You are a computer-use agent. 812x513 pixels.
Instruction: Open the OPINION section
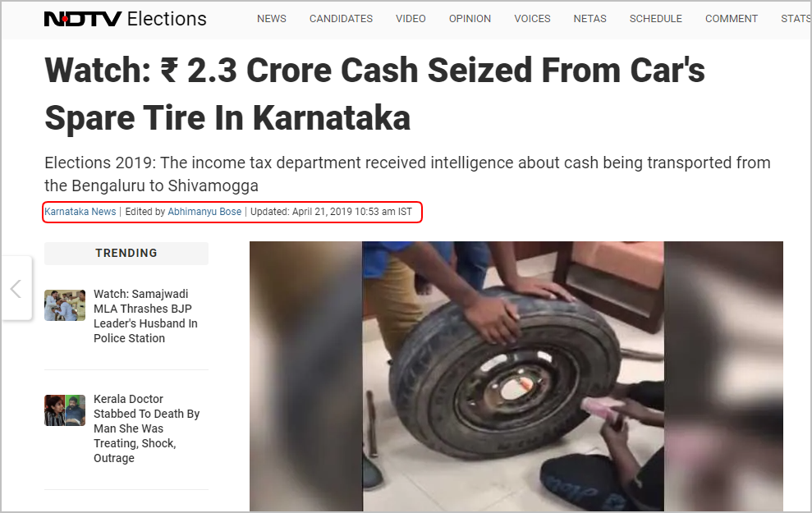(470, 19)
